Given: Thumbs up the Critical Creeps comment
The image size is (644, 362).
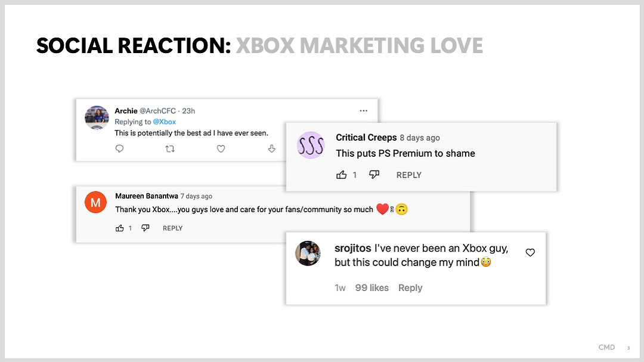Looking at the screenshot, I should [x=341, y=175].
